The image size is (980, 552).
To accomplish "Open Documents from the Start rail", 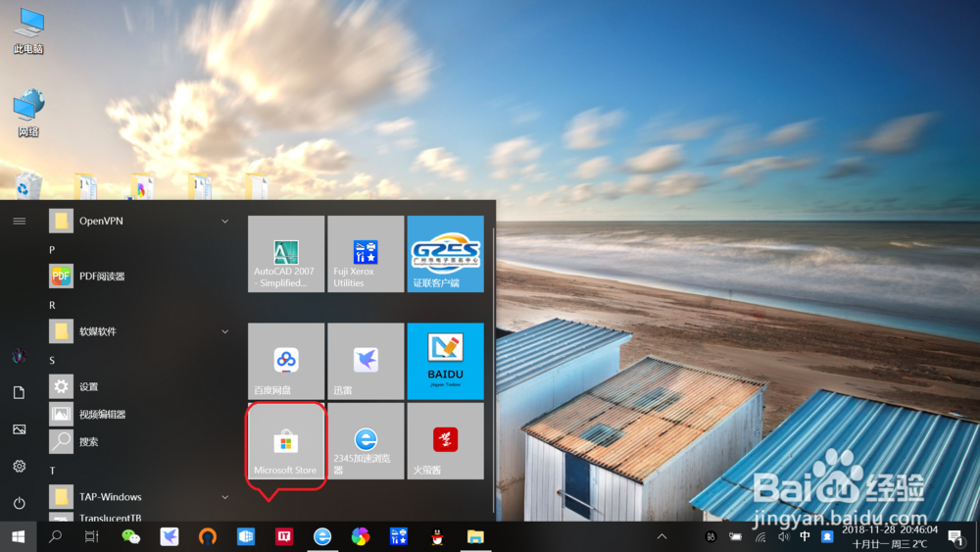I will 20,392.
